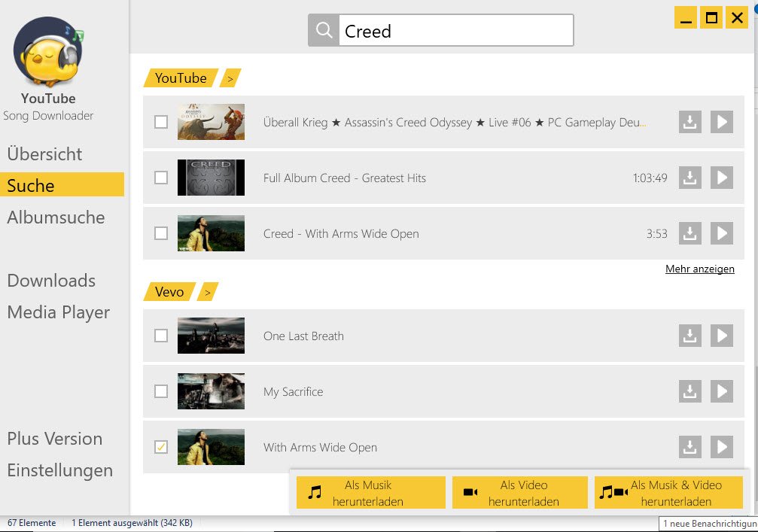
Task: Click the Vevo With Arms Wide Open thumbnail
Action: coord(211,447)
